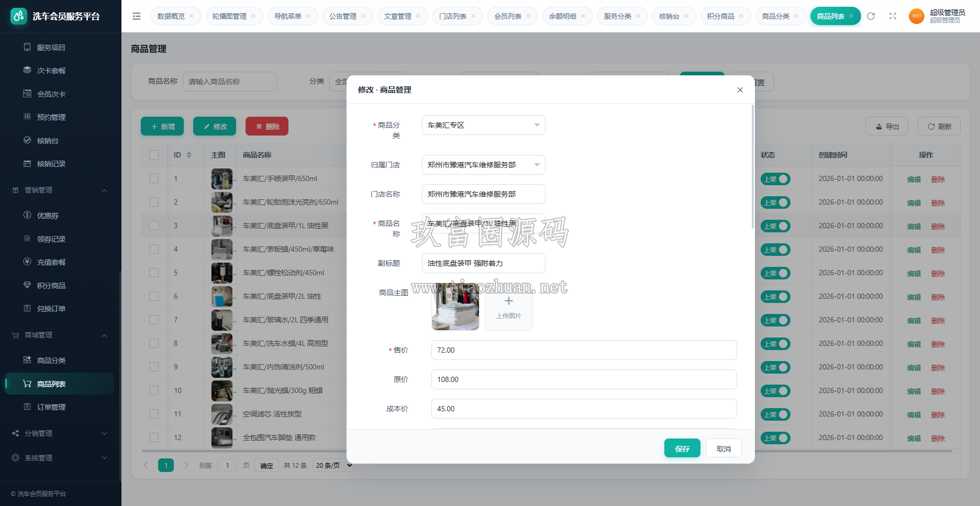Open the super administrator avatar menu
The height and width of the screenshot is (506, 980).
917,16
